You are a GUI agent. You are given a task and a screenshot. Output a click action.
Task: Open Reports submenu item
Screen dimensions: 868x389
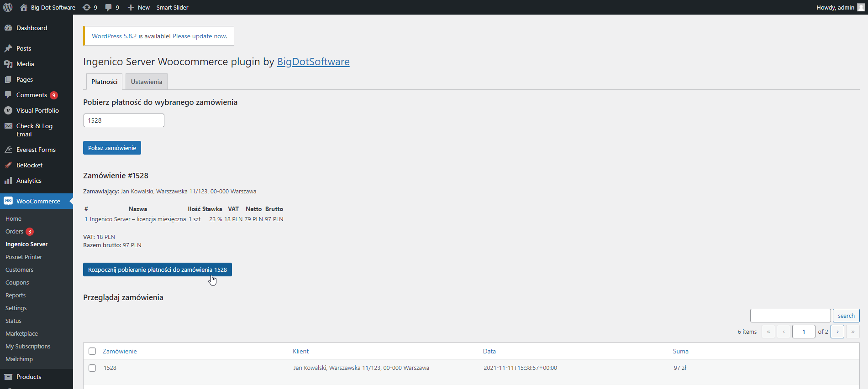pos(16,296)
